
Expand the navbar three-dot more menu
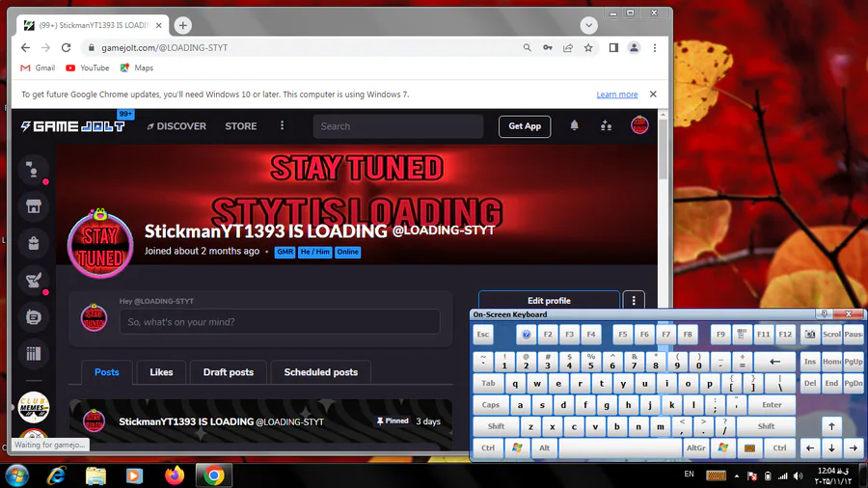(x=282, y=125)
